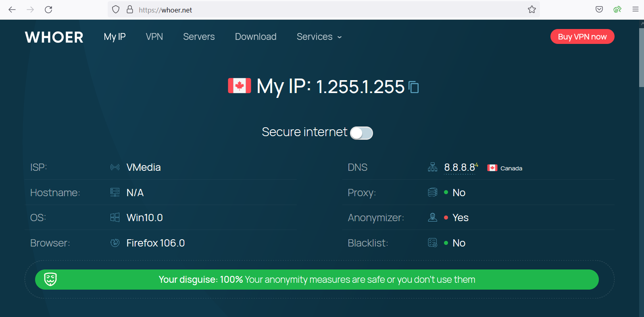Click the 8.8.8.8 DNS link
Image resolution: width=644 pixels, height=317 pixels.
[460, 168]
